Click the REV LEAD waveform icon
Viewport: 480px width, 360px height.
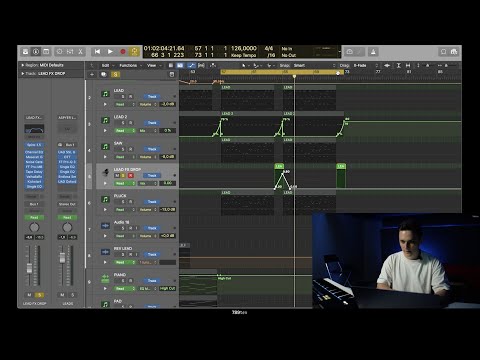(x=105, y=252)
